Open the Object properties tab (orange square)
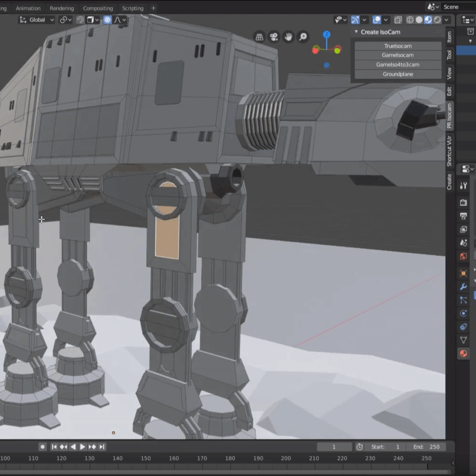Image resolution: width=476 pixels, height=476 pixels. pos(463,273)
